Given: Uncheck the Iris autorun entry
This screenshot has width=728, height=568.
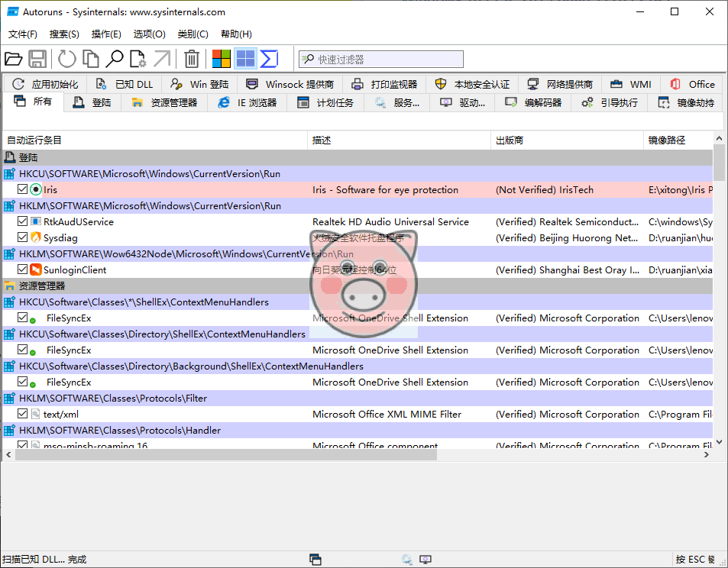Looking at the screenshot, I should click(22, 189).
